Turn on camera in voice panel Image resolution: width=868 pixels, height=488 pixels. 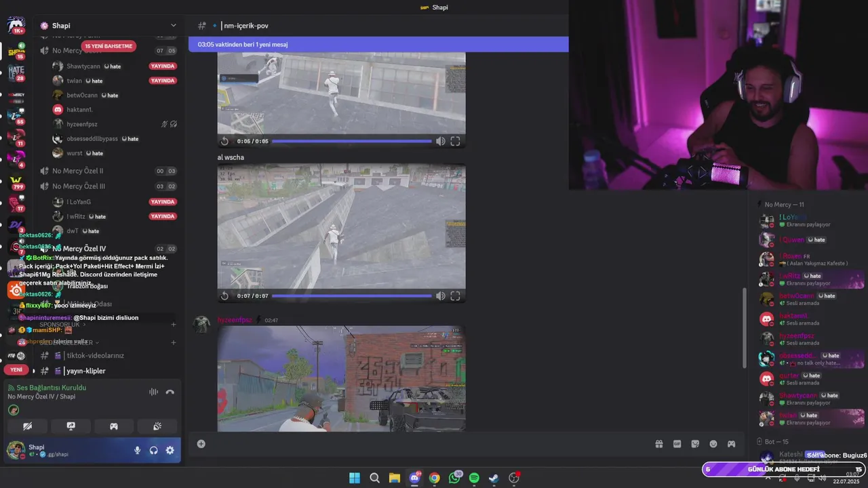pyautogui.click(x=27, y=426)
